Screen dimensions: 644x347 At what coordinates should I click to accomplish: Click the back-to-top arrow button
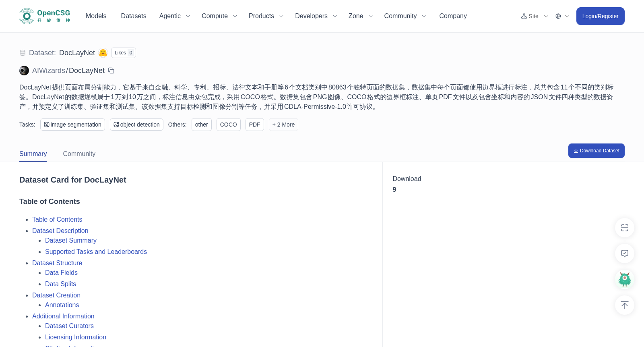[x=625, y=305]
